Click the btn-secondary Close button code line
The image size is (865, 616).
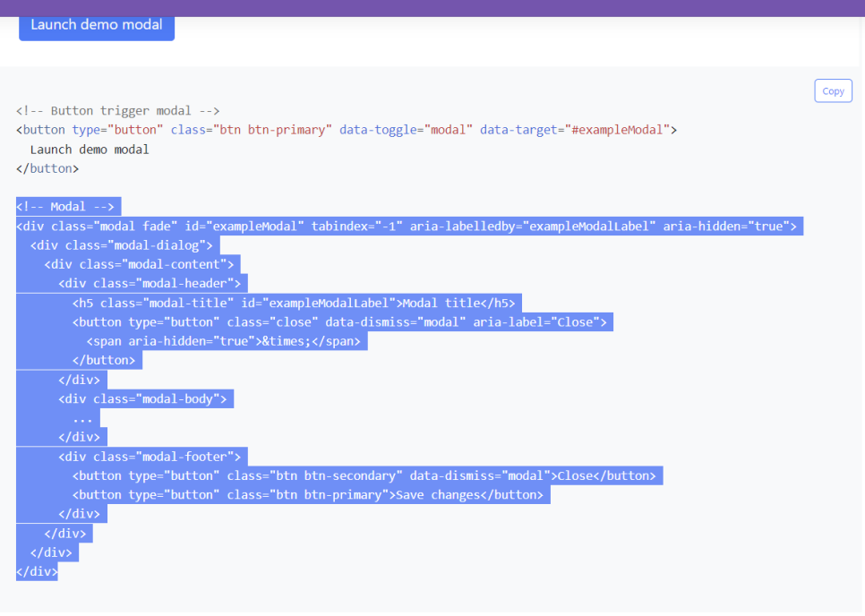coord(364,476)
